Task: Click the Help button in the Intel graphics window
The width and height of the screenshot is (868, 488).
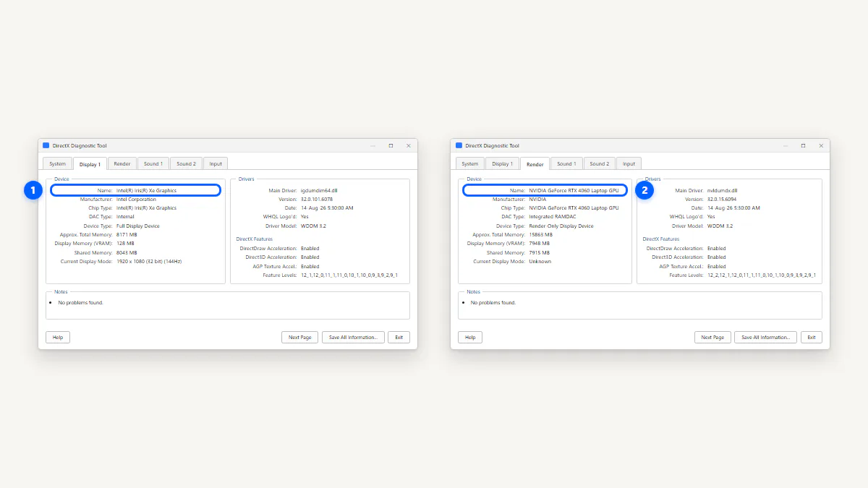Action: (58, 338)
